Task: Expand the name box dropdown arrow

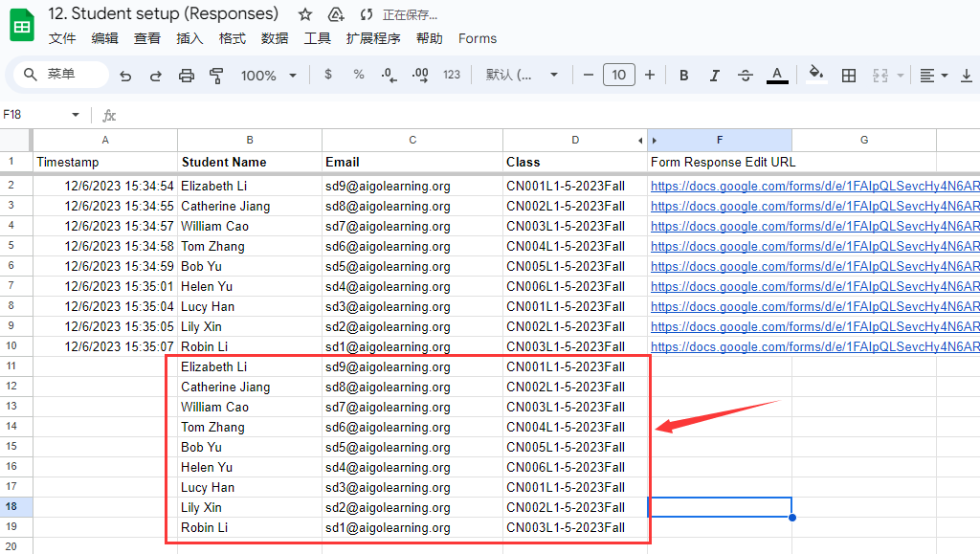Action: pyautogui.click(x=76, y=115)
